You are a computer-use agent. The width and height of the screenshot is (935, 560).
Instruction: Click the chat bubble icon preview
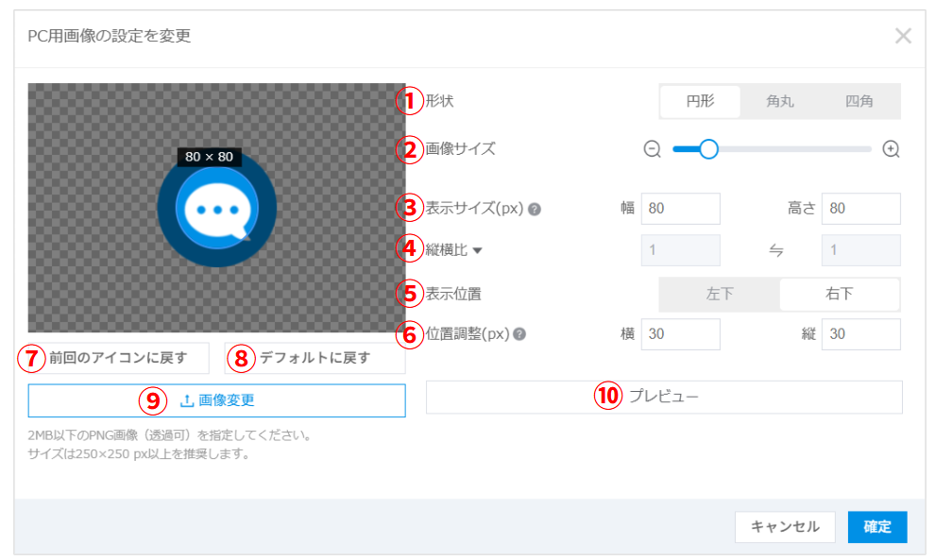click(217, 208)
